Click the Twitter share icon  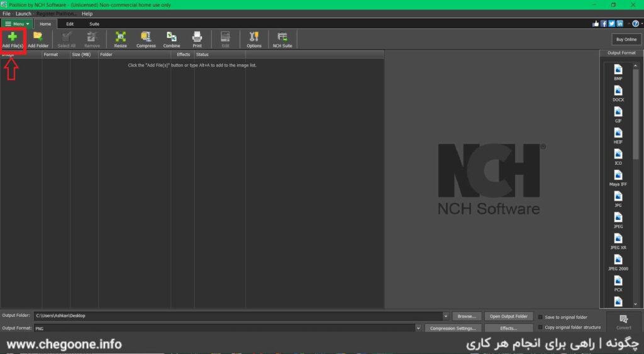coord(611,24)
